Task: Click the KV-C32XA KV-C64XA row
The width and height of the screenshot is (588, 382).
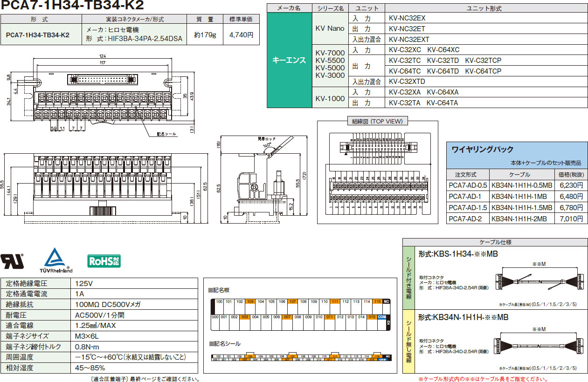Action: [487, 92]
